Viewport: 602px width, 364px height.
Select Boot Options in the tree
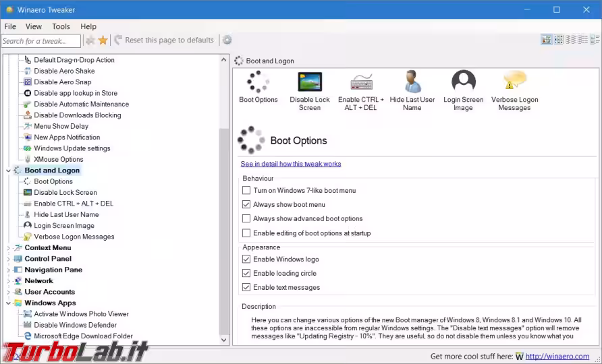click(x=53, y=181)
